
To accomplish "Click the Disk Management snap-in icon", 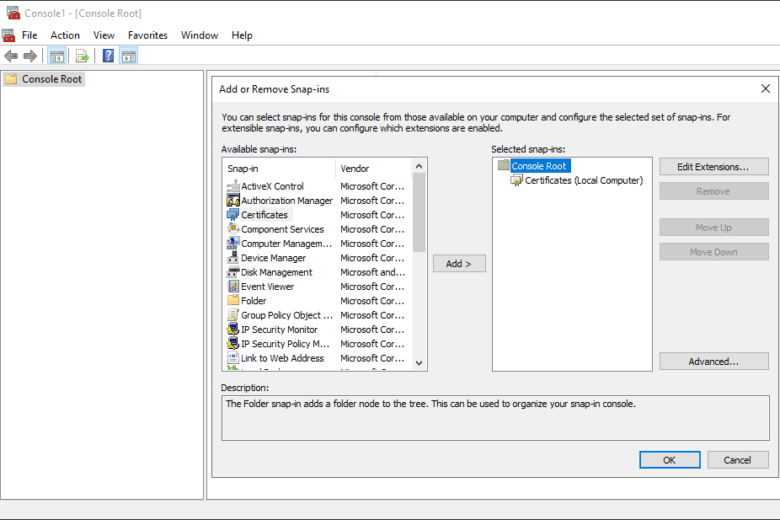I will (x=233, y=272).
